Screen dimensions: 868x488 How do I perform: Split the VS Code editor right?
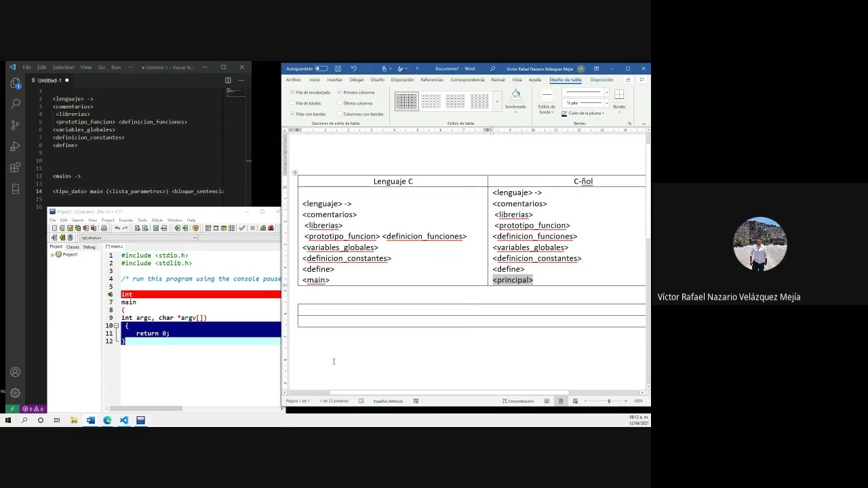(228, 80)
